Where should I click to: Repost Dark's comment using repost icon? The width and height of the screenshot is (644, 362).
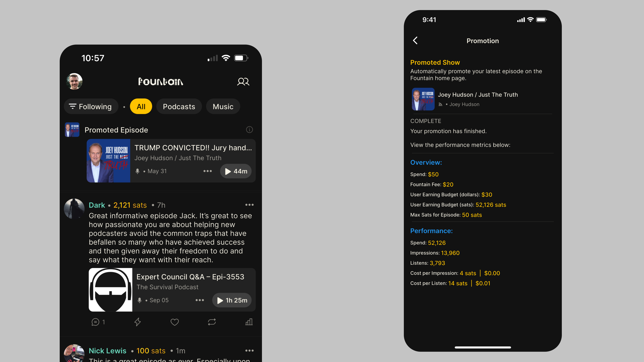[x=212, y=322]
